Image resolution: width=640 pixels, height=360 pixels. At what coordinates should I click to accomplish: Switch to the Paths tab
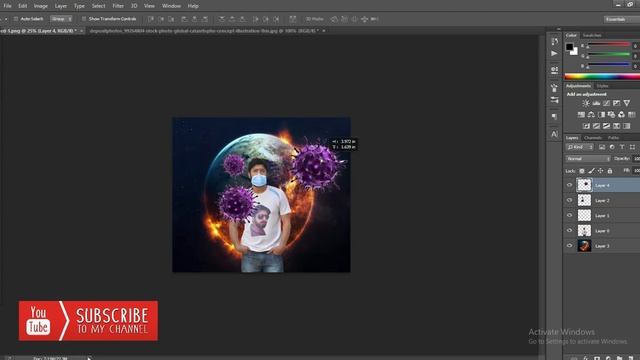click(613, 138)
